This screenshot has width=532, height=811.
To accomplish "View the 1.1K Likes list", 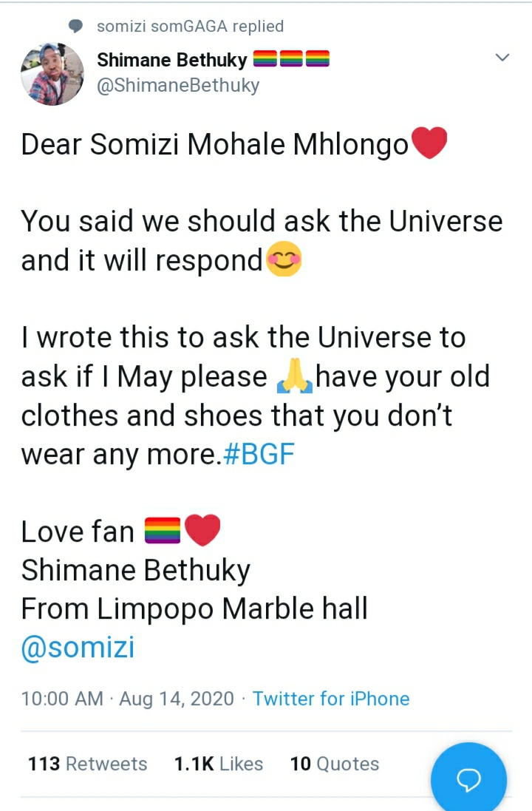I will click(x=219, y=764).
